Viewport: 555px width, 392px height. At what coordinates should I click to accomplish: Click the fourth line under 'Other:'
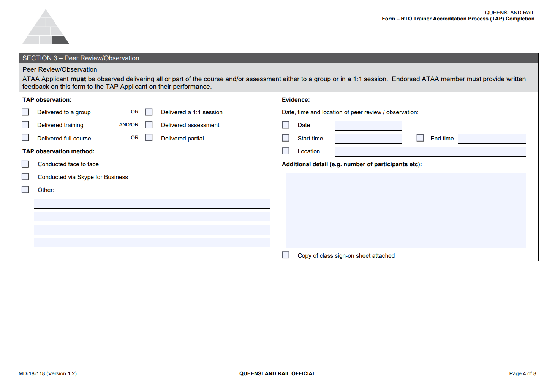click(x=152, y=243)
